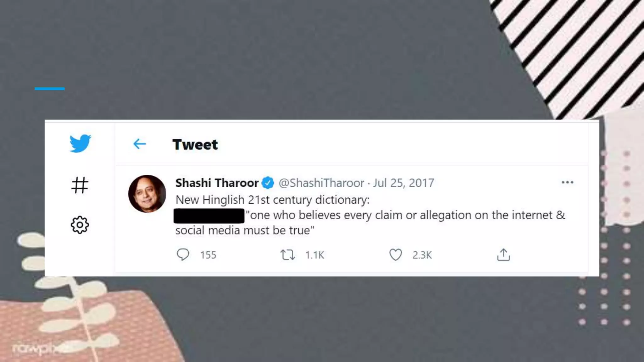Open the Explore hashtag icon

coord(80,185)
